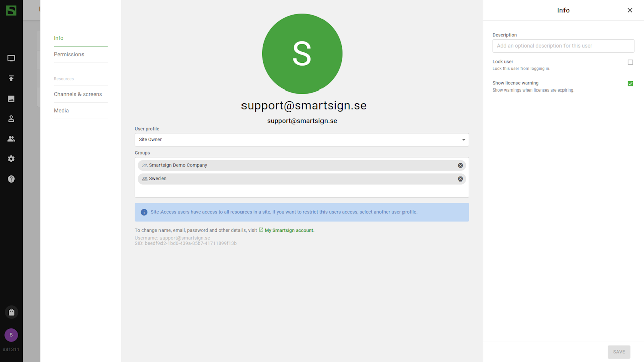Remove the Sweden group chip
Screen dimensions: 644x362
[460, 179]
